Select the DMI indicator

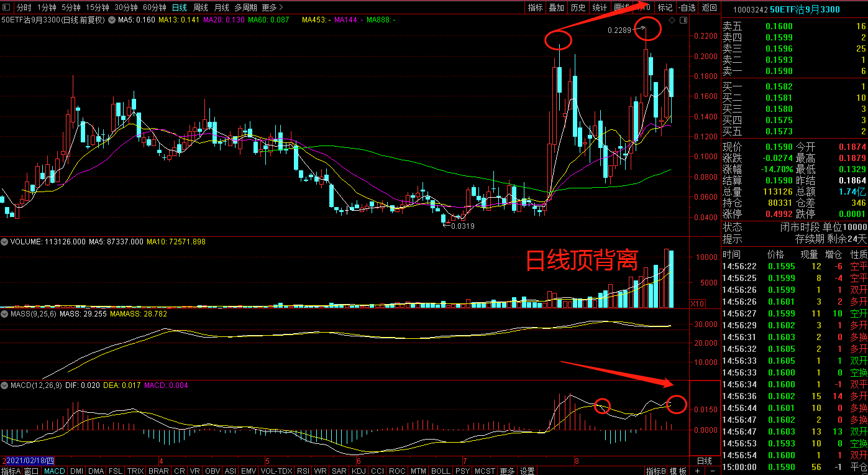76,471
